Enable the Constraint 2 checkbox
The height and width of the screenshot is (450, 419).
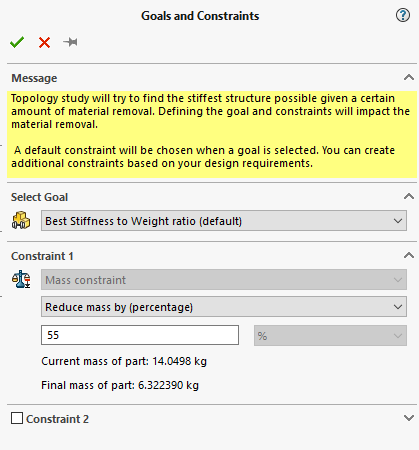[x=17, y=418]
